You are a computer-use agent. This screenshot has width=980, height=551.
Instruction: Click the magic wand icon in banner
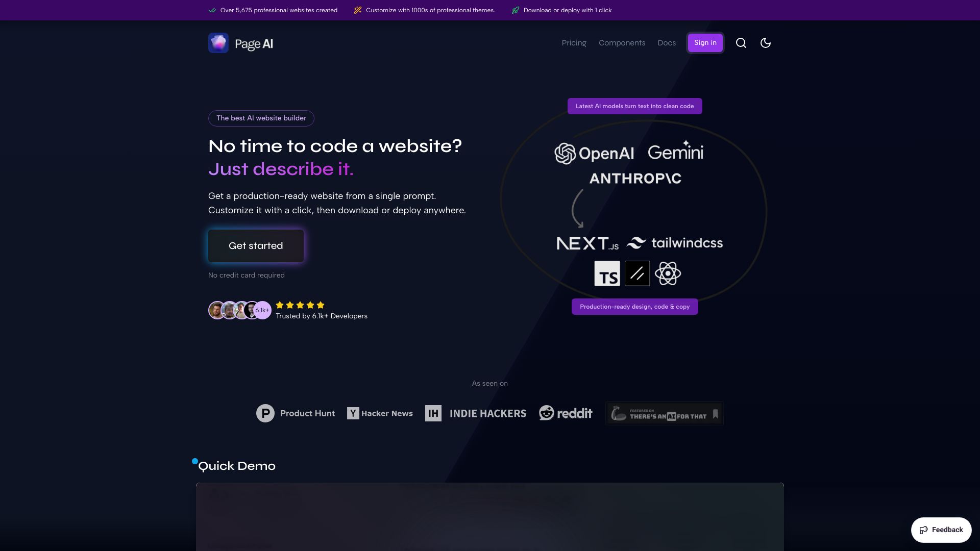click(358, 10)
